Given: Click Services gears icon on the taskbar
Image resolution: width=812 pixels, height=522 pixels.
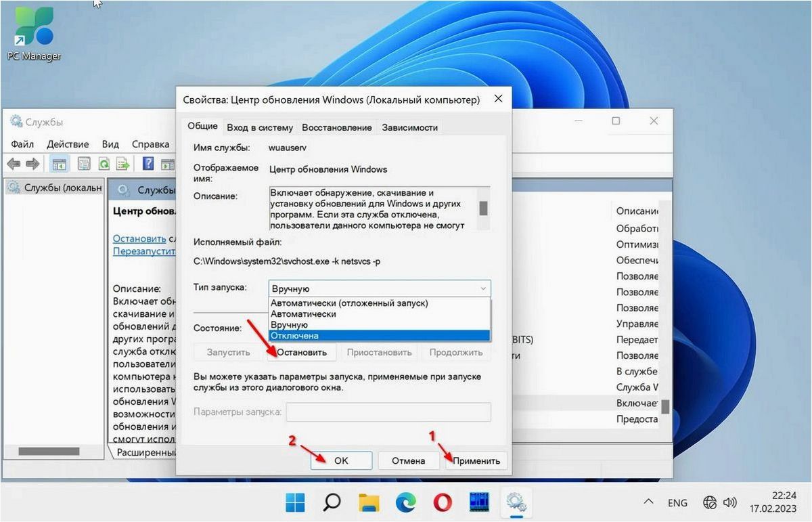Looking at the screenshot, I should (x=516, y=502).
